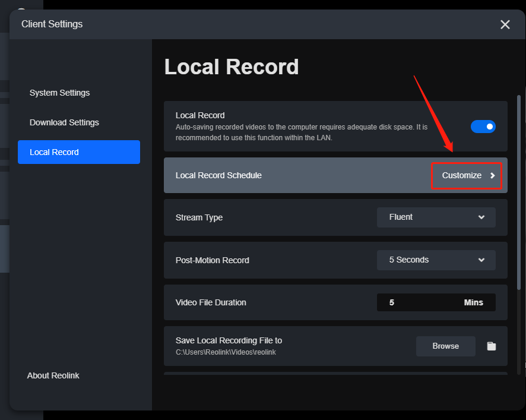Click the chevron next to Customize
The height and width of the screenshot is (420, 526).
pyautogui.click(x=492, y=176)
